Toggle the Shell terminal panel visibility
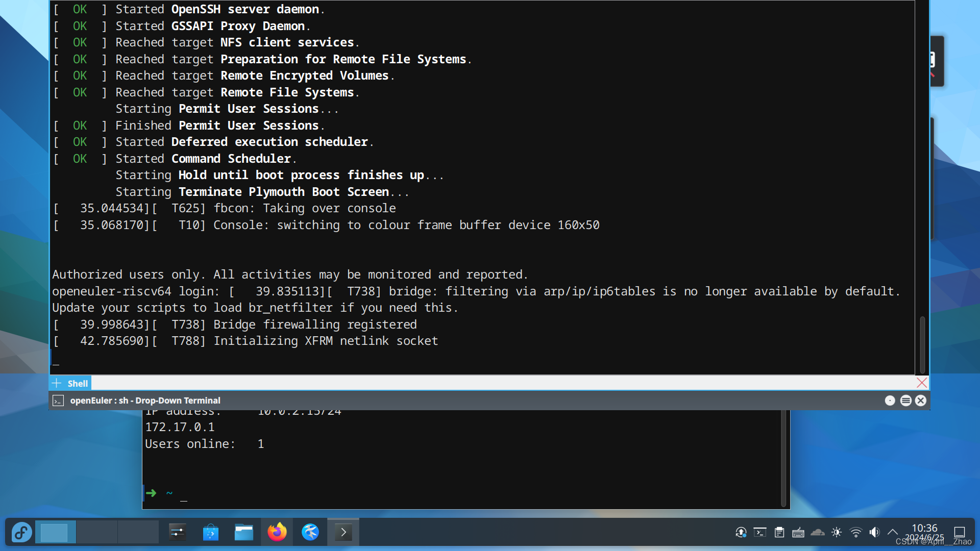This screenshot has height=551, width=980. 78,383
